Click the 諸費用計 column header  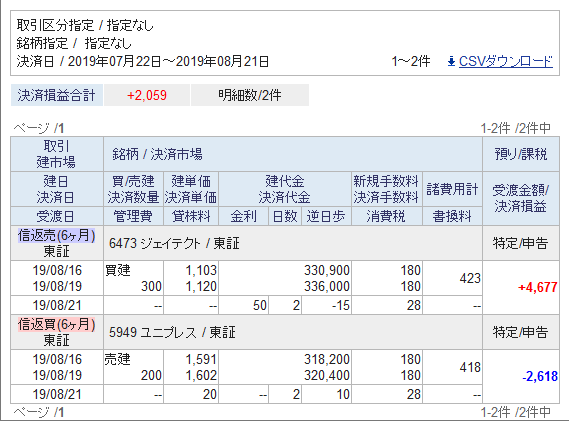[452, 189]
